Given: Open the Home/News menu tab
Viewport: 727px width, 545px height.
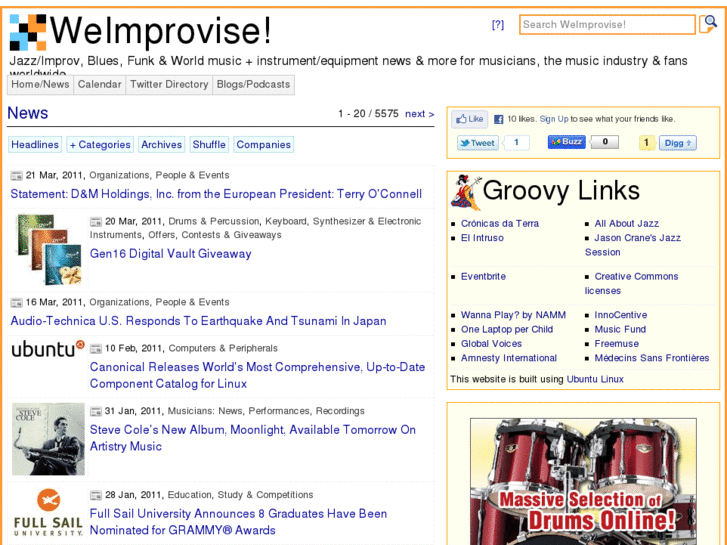Looking at the screenshot, I should 40,84.
